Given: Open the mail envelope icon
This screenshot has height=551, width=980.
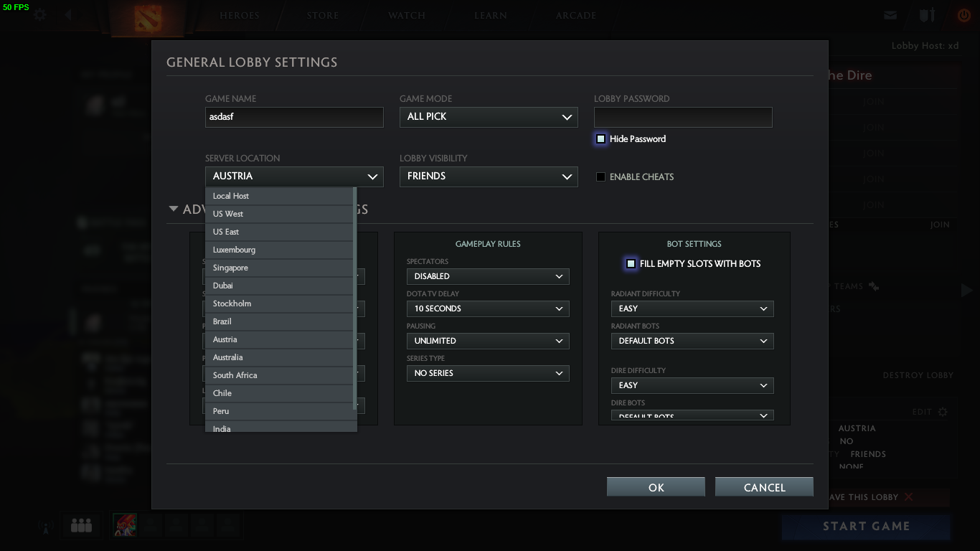Looking at the screenshot, I should pyautogui.click(x=890, y=15).
